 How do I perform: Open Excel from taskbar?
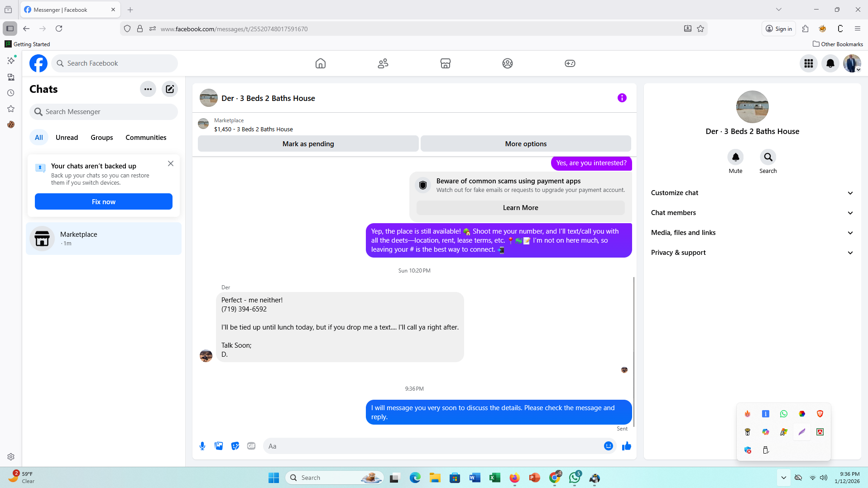pyautogui.click(x=494, y=478)
